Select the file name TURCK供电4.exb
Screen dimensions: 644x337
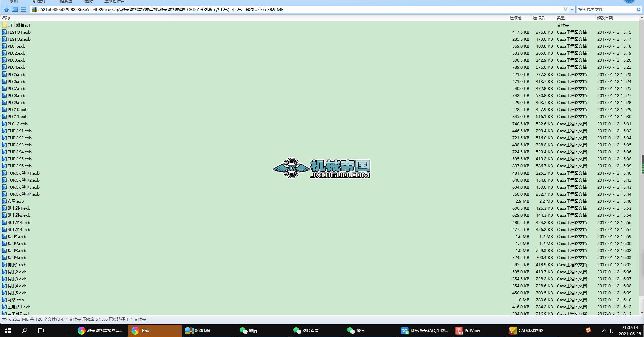pyautogui.click(x=24, y=194)
